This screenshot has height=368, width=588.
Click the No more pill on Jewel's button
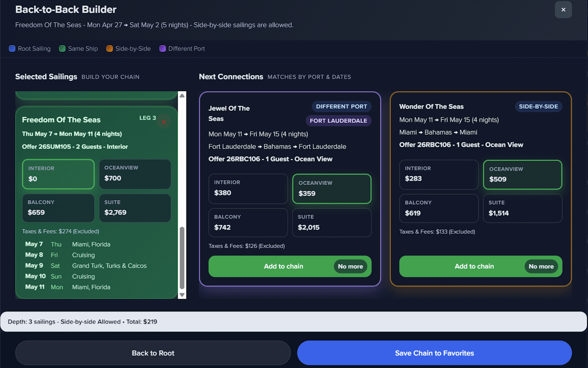351,266
